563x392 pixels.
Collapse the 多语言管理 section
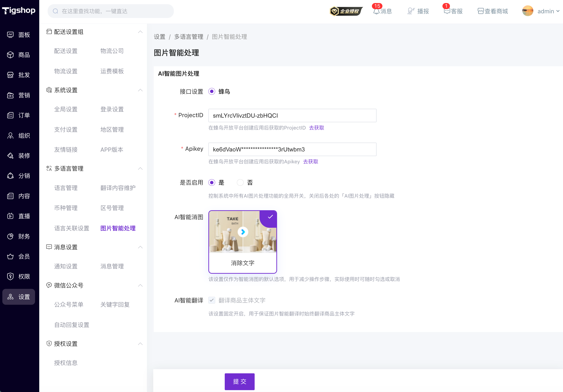click(140, 168)
